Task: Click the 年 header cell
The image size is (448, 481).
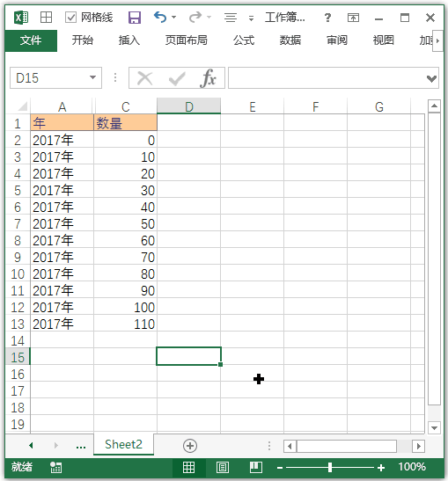Action: (x=62, y=123)
